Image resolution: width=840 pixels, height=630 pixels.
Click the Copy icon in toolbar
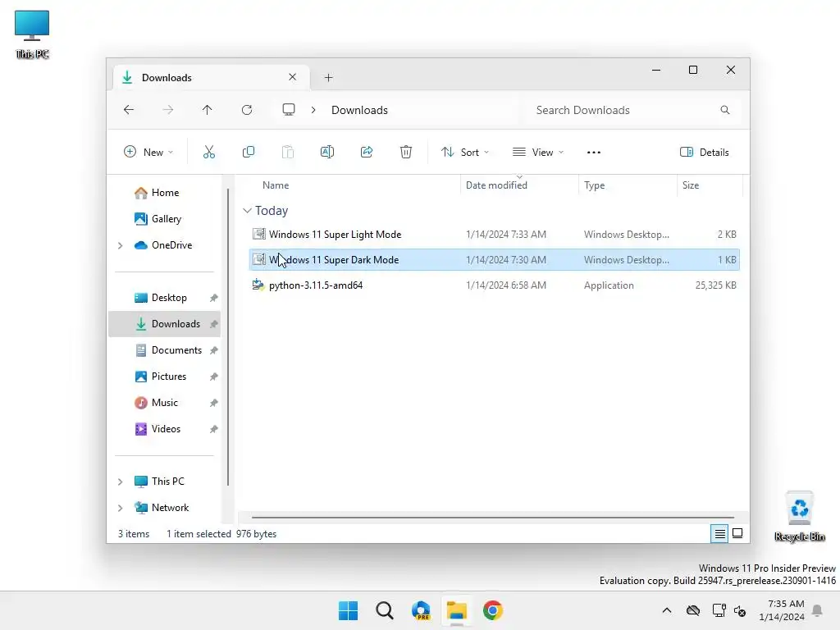tap(248, 152)
